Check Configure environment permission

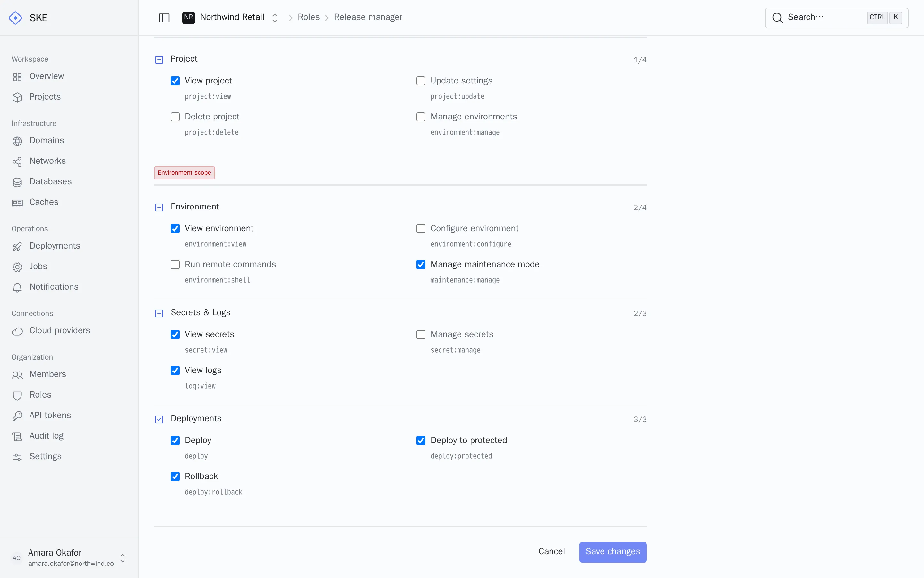(x=421, y=228)
